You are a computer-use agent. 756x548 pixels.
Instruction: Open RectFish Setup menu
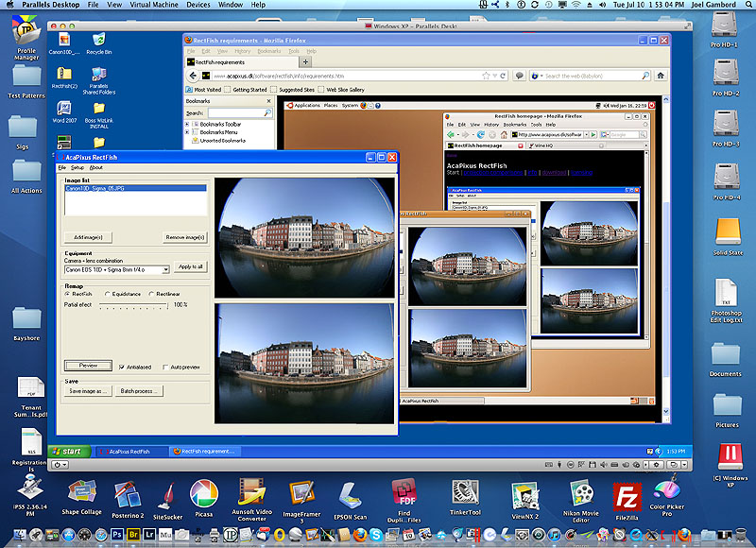(77, 167)
